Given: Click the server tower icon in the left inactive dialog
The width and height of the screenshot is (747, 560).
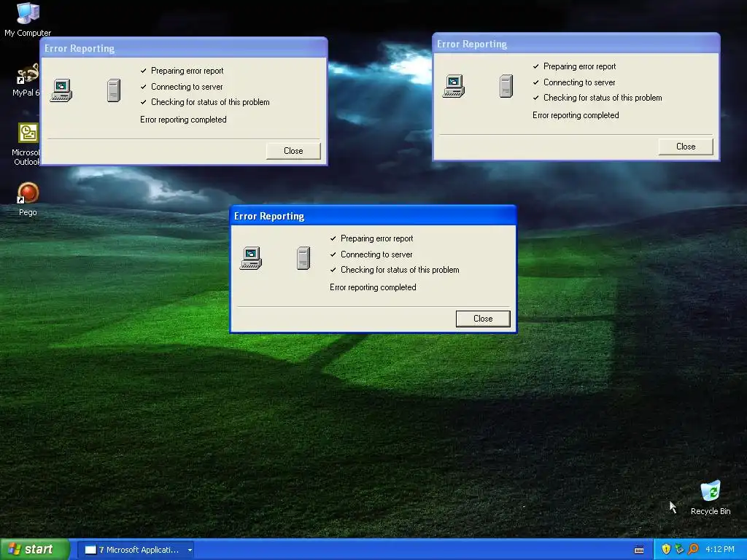Looking at the screenshot, I should click(x=114, y=90).
